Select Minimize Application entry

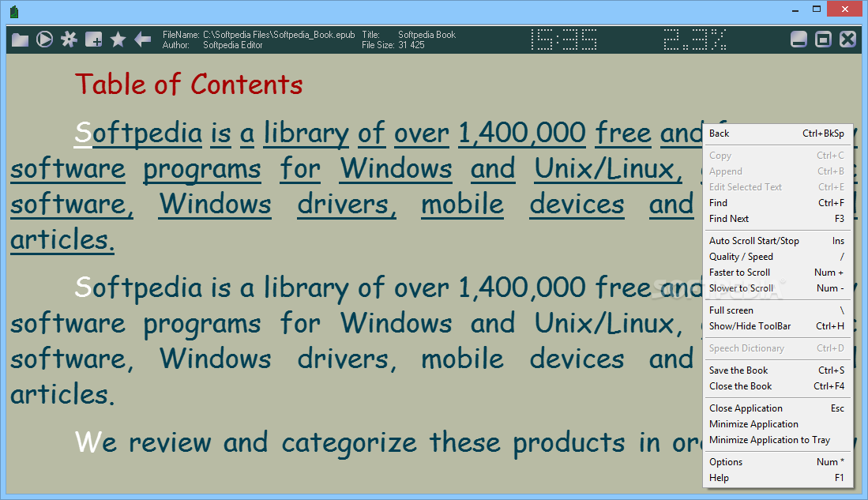point(776,424)
